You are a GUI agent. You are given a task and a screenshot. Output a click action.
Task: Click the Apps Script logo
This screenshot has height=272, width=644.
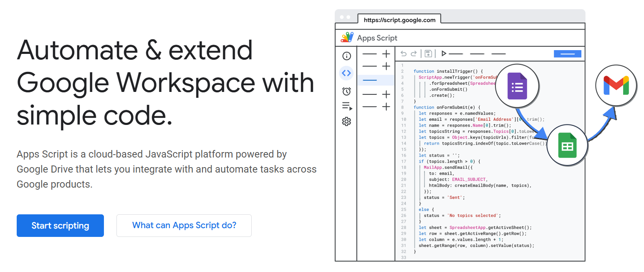point(348,37)
